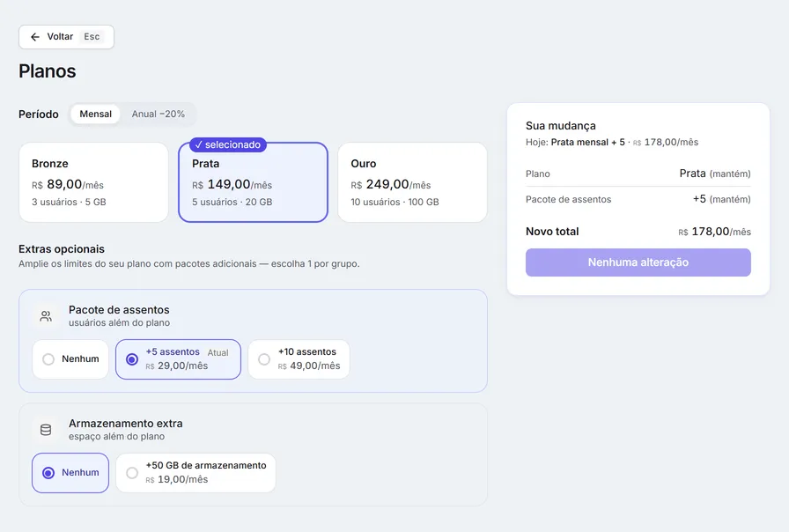Select the +5 assentos radio option

(x=178, y=359)
